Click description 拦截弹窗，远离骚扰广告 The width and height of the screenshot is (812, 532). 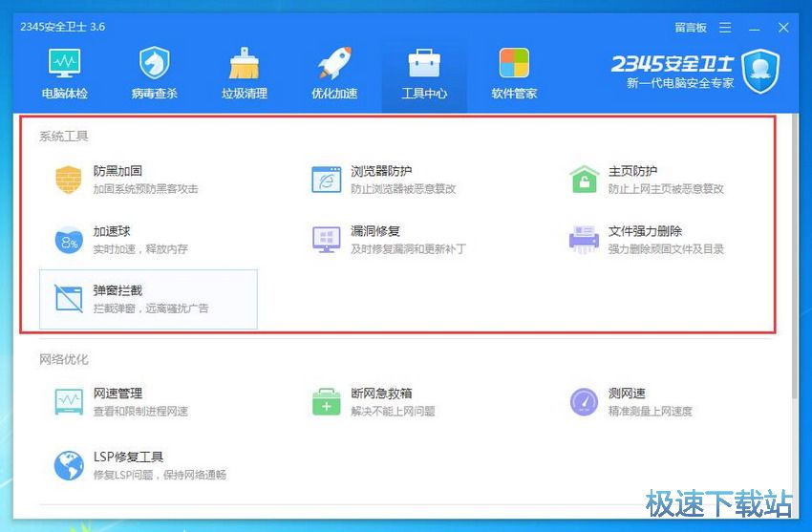click(x=151, y=309)
